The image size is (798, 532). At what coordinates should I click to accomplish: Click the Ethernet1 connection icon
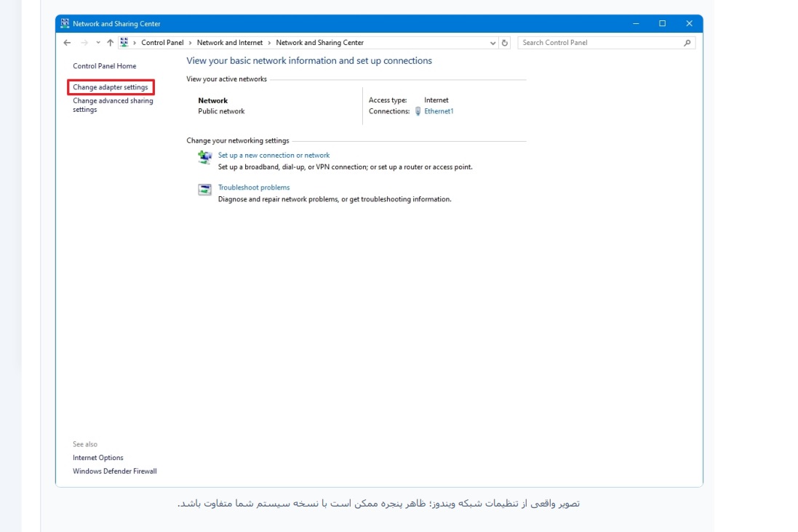coord(418,111)
